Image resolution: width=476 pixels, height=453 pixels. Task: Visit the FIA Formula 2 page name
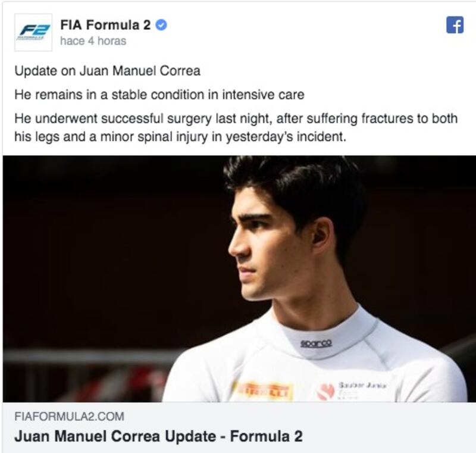[x=105, y=25]
